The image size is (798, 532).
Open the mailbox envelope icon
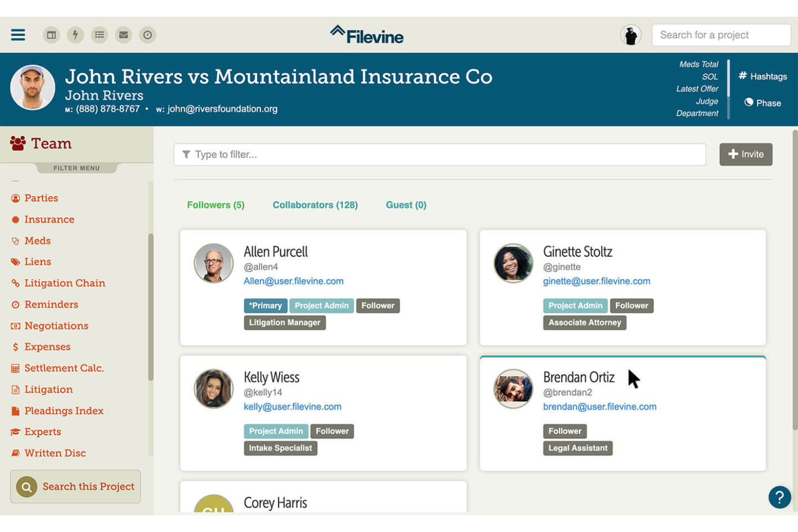[x=123, y=34]
